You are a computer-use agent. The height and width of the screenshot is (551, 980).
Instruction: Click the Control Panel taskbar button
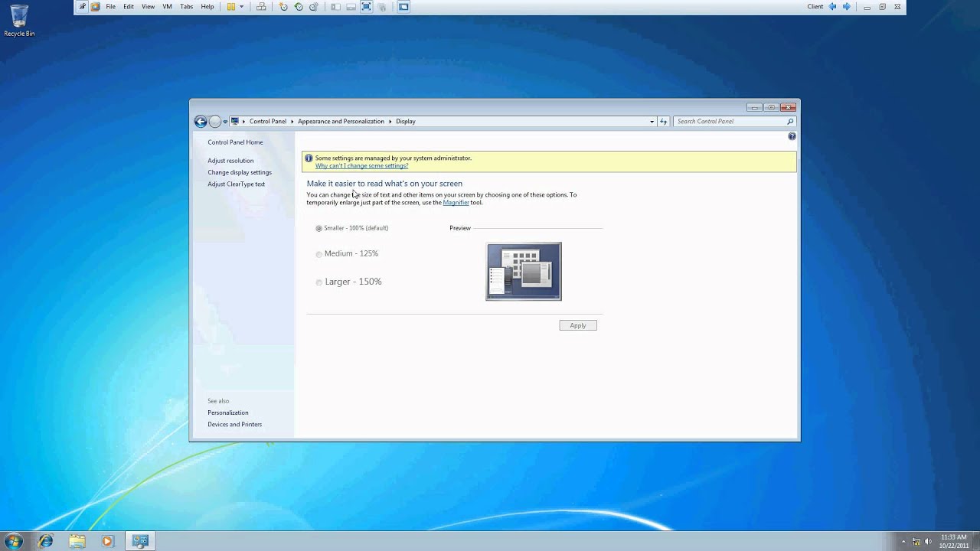(x=140, y=541)
